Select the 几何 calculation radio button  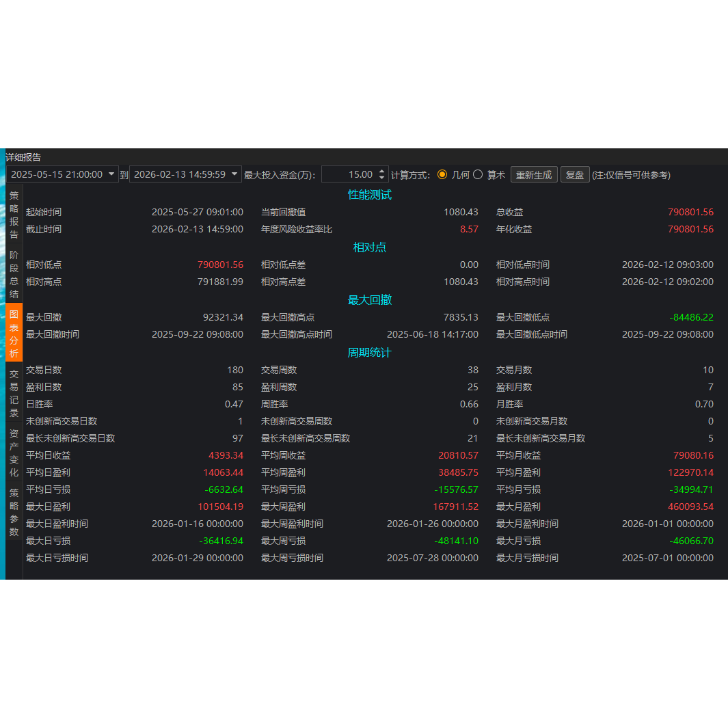[x=442, y=174]
